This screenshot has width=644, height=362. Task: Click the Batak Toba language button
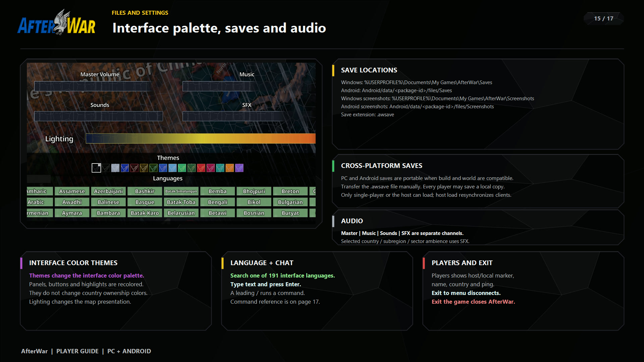coord(181,202)
